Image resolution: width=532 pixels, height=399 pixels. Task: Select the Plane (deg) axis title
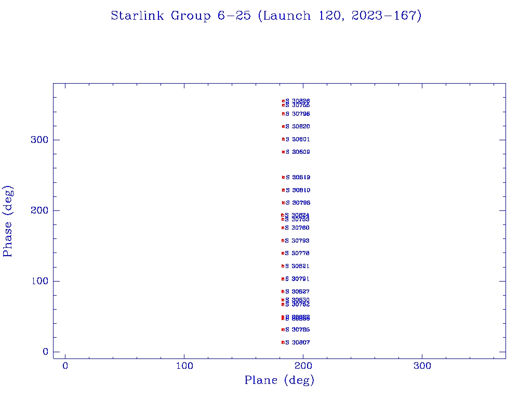(280, 380)
